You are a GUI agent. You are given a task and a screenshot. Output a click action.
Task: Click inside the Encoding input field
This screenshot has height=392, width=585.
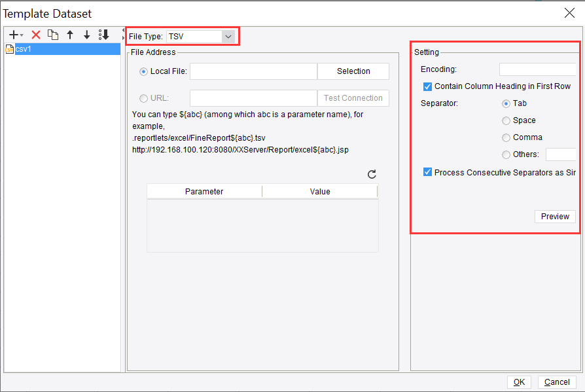[x=537, y=69]
